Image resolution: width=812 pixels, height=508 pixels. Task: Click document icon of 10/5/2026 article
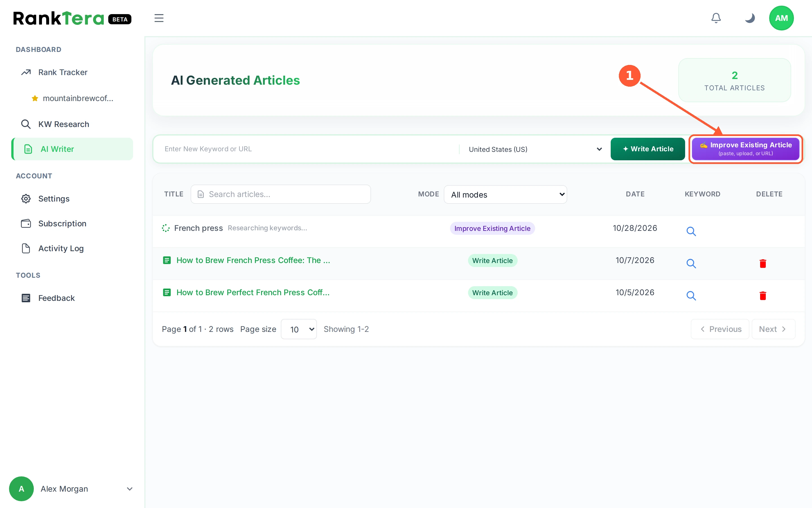(167, 293)
